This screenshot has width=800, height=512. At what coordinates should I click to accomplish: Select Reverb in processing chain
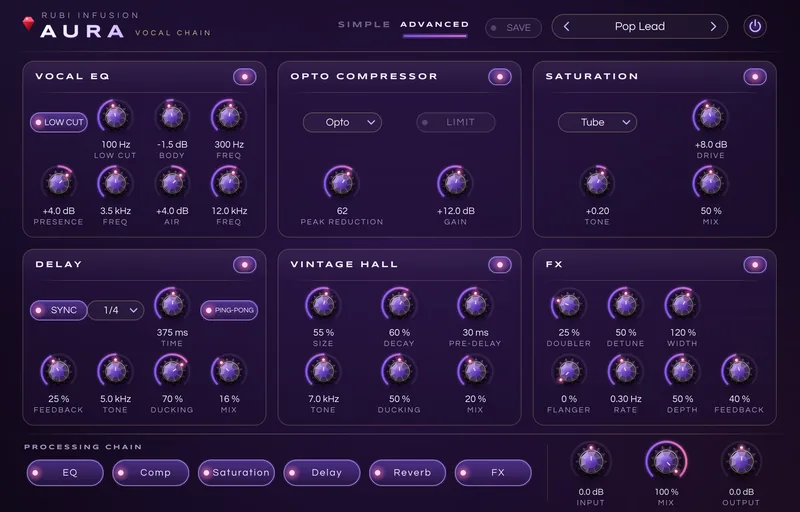tap(407, 473)
